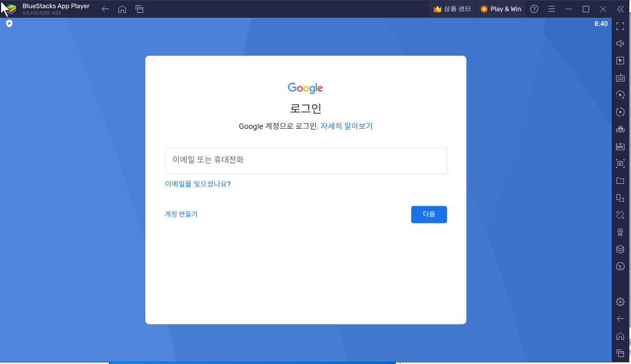Open the sidebar icon below the layers icon
Screen dimensions: 631x364
pos(620,266)
